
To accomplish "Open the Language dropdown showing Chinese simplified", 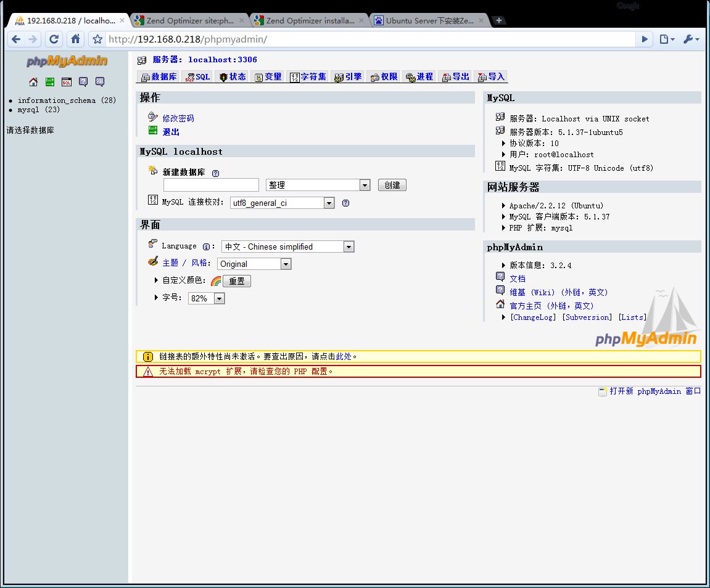I will 287,247.
